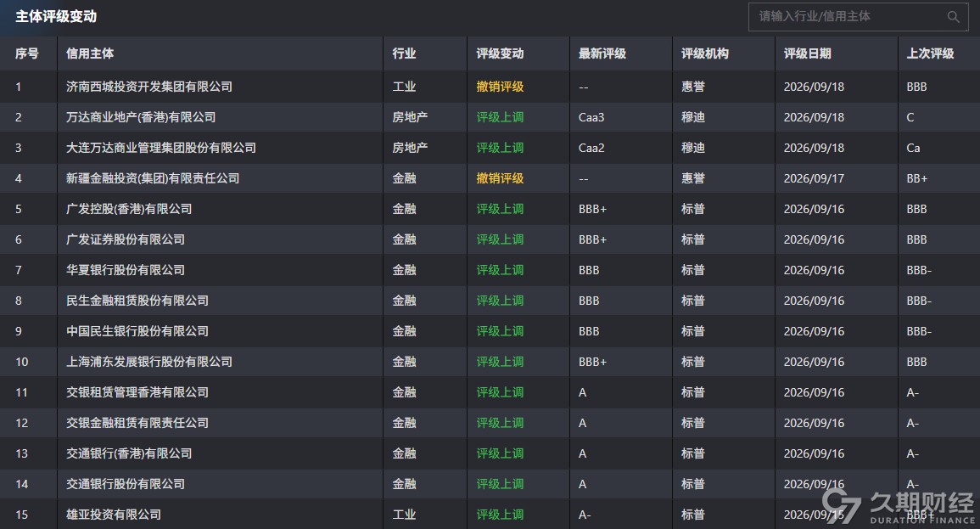The width and height of the screenshot is (980, 529).
Task: Open 大连万达商业管理集团股份有限公司 entry
Action: [161, 148]
